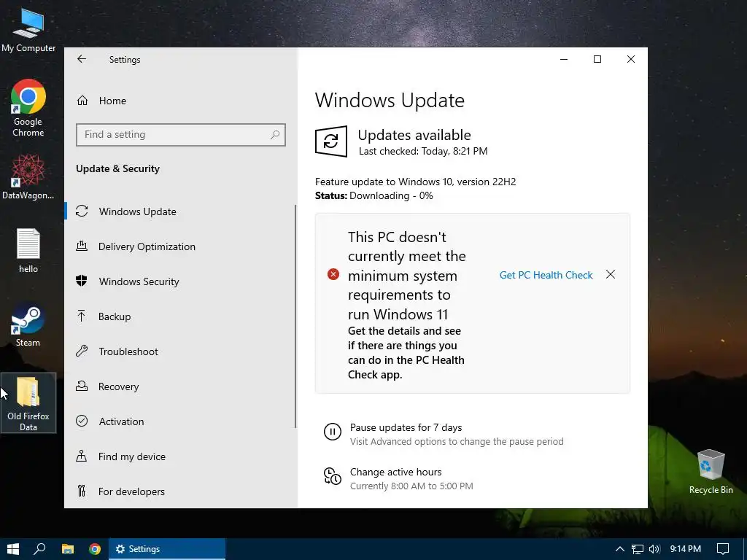Select the hello text file on desktop
Screen dimensions: 747x560
pyautogui.click(x=28, y=251)
